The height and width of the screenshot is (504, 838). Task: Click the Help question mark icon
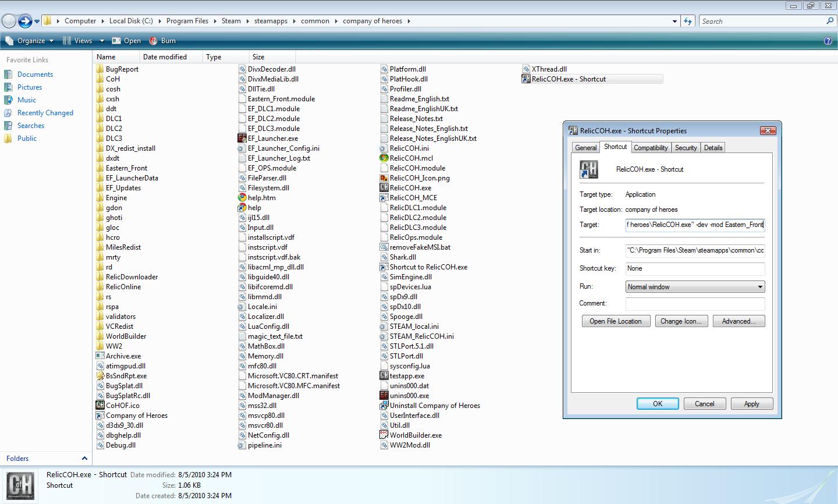pyautogui.click(x=828, y=41)
